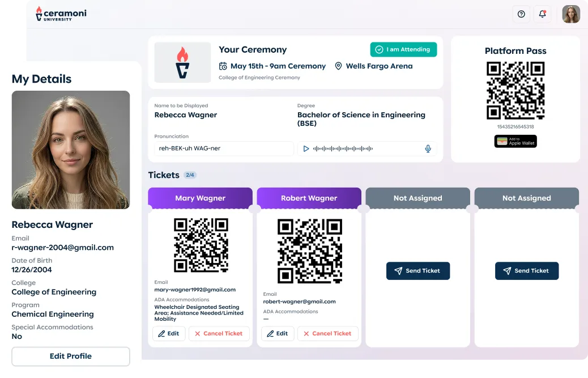This screenshot has width=588, height=378.
Task: Toggle the 'I am Attending' status
Action: click(403, 49)
